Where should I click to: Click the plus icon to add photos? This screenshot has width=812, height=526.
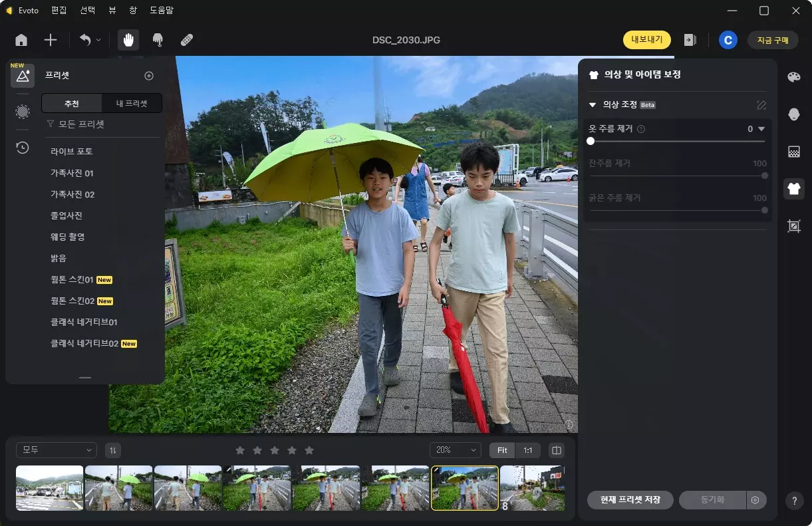(51, 40)
